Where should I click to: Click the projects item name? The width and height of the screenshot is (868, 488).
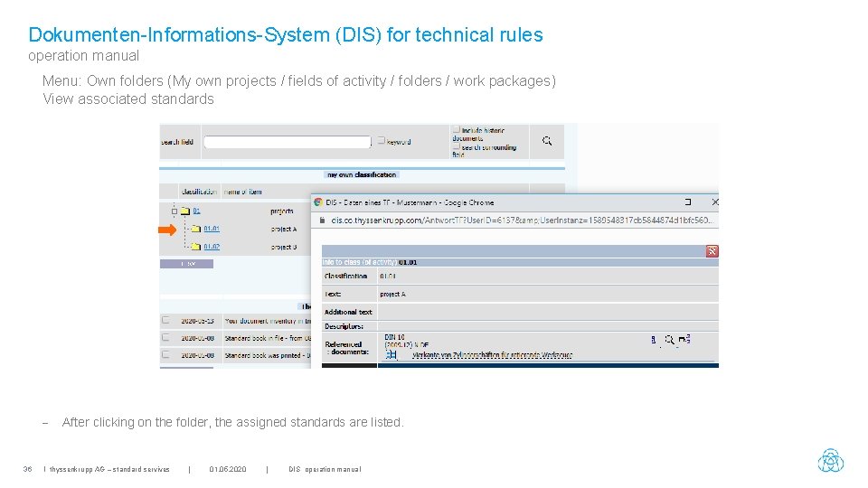click(282, 211)
